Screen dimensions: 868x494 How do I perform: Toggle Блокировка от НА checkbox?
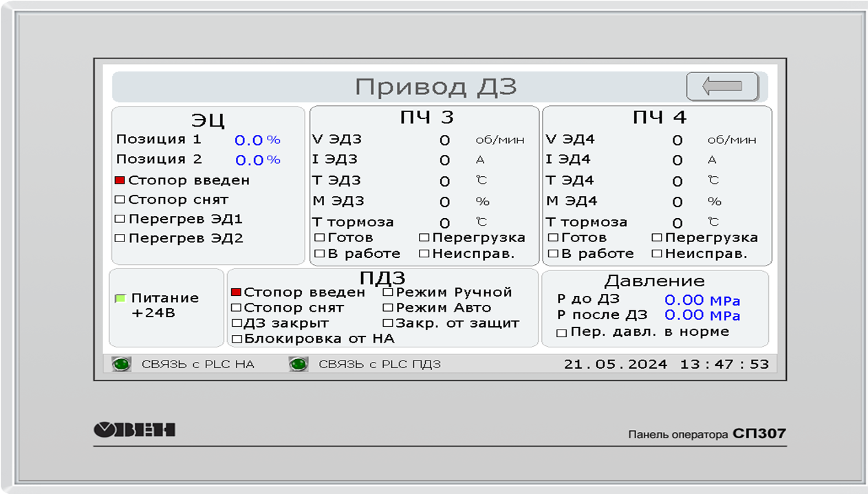point(237,339)
